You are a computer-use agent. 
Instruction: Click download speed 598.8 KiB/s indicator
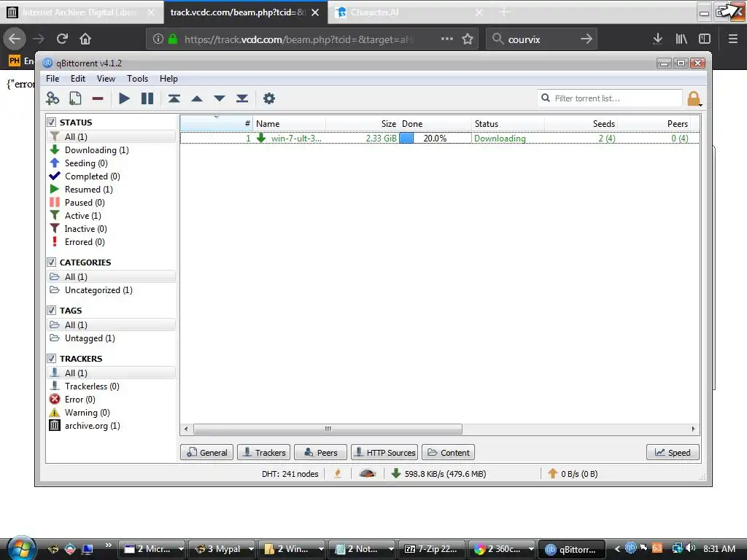[x=438, y=474]
